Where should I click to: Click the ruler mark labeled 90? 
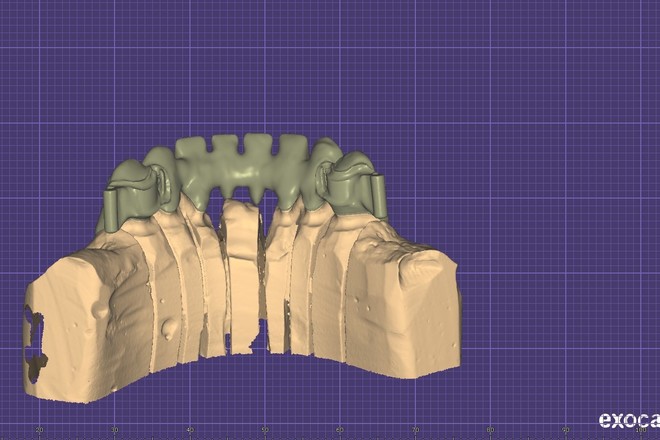click(x=566, y=431)
